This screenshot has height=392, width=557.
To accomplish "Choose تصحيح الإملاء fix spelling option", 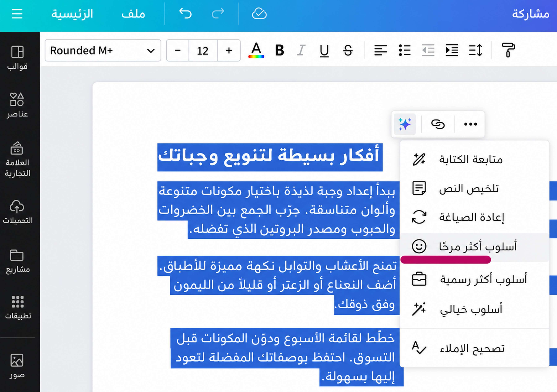I will coord(474,349).
